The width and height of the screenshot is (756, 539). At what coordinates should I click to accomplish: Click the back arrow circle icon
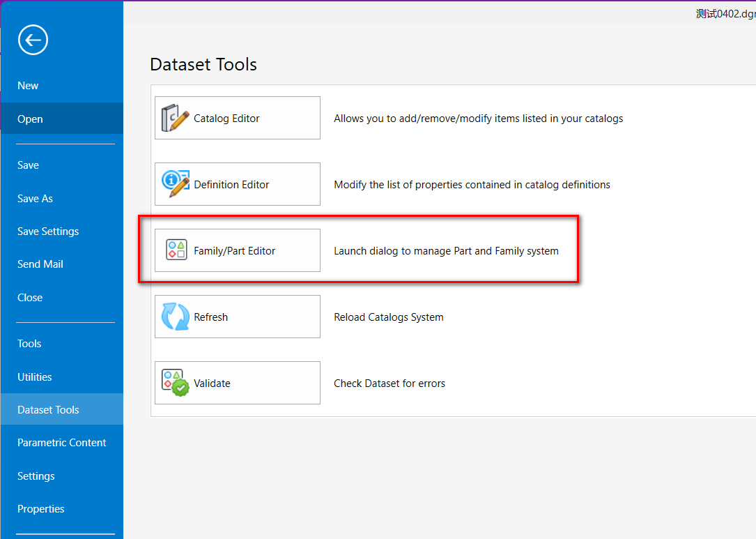coord(33,40)
